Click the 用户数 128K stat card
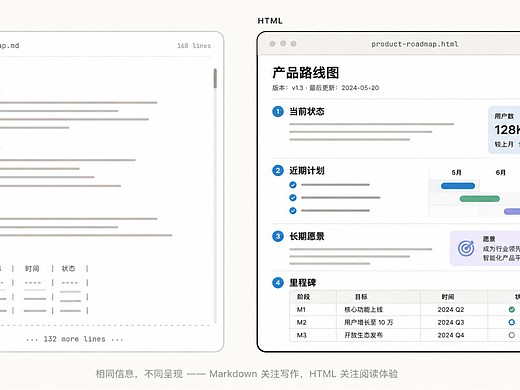Image resolution: width=520 pixels, height=390 pixels. (x=504, y=130)
